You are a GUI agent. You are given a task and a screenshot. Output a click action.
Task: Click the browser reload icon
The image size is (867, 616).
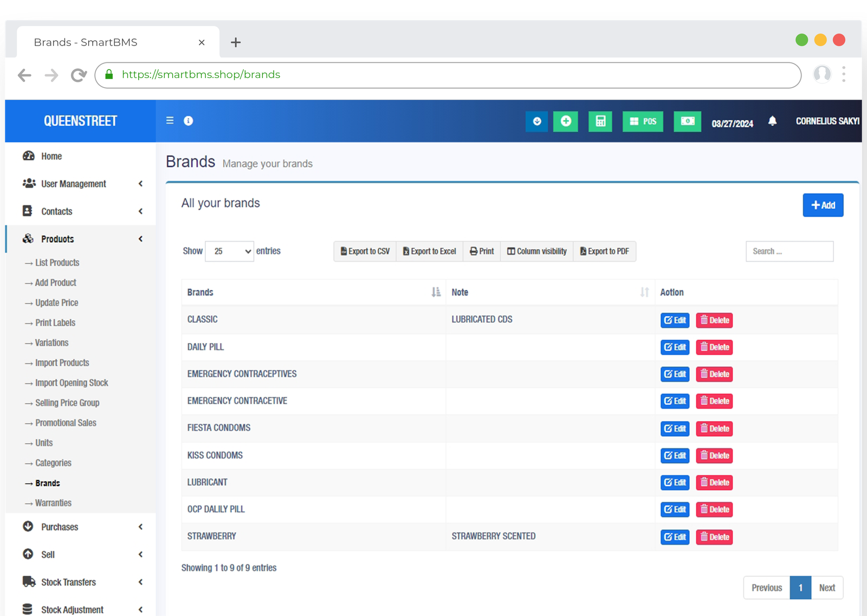79,75
